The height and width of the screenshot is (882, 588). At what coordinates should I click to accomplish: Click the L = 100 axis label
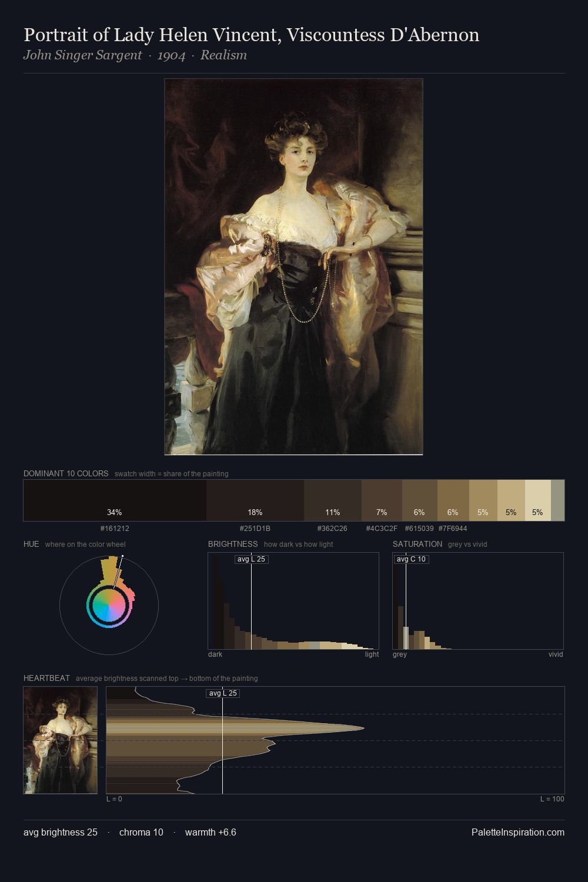point(552,799)
